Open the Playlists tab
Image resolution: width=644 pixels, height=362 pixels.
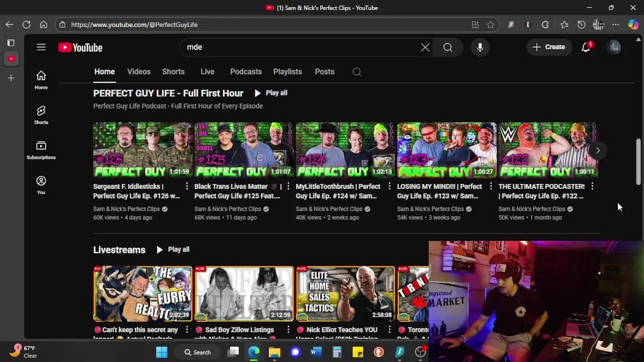(x=288, y=72)
